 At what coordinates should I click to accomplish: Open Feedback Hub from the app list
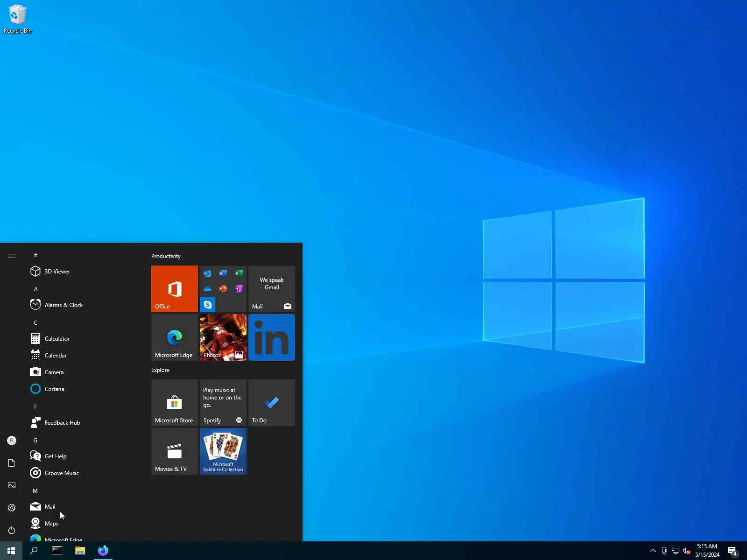click(x=84, y=423)
